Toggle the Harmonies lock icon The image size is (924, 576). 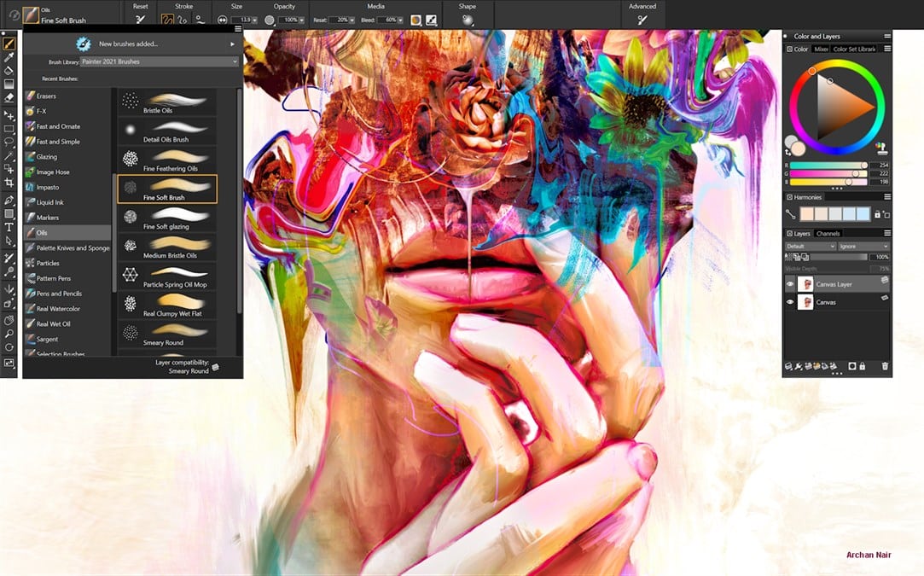(x=876, y=214)
